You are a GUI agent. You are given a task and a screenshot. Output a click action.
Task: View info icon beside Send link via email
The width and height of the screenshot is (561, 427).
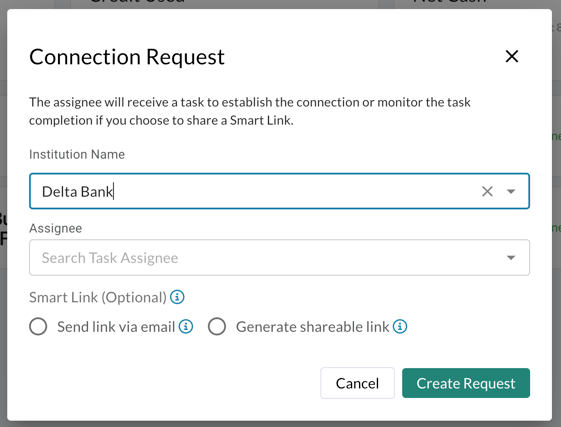186,326
